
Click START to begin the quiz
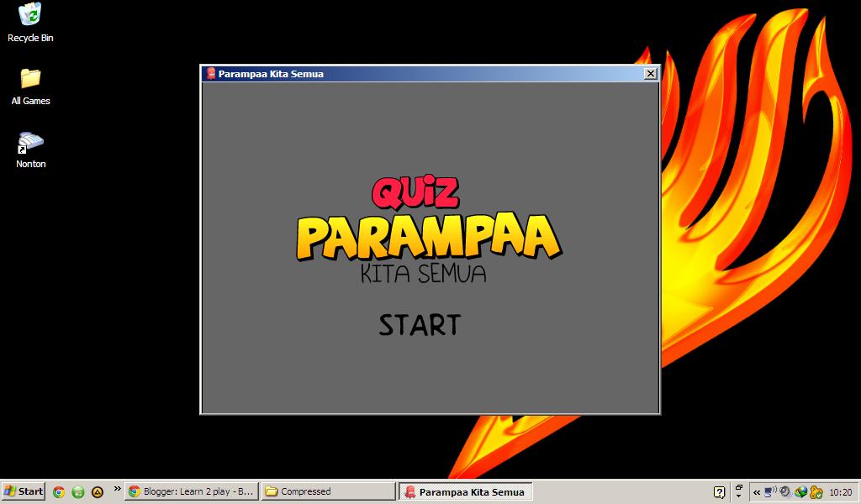(x=420, y=324)
